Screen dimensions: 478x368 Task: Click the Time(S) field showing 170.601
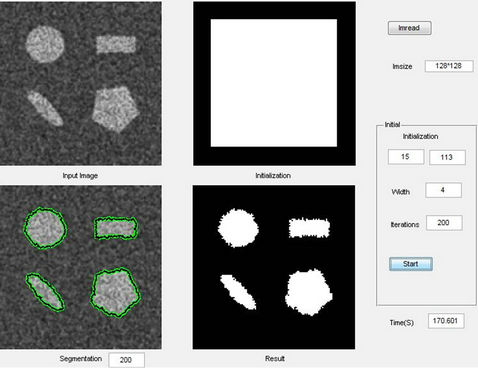[446, 321]
